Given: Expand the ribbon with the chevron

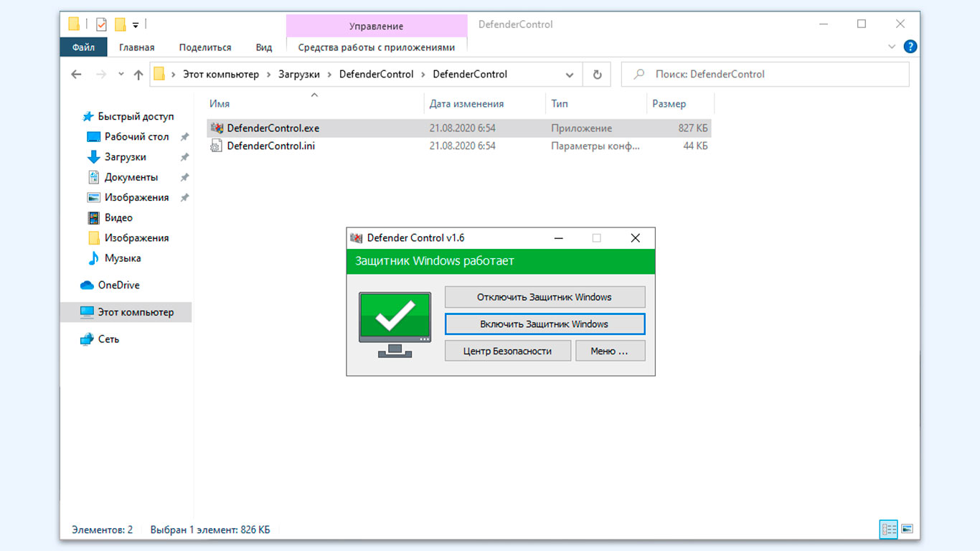Looking at the screenshot, I should click(892, 47).
